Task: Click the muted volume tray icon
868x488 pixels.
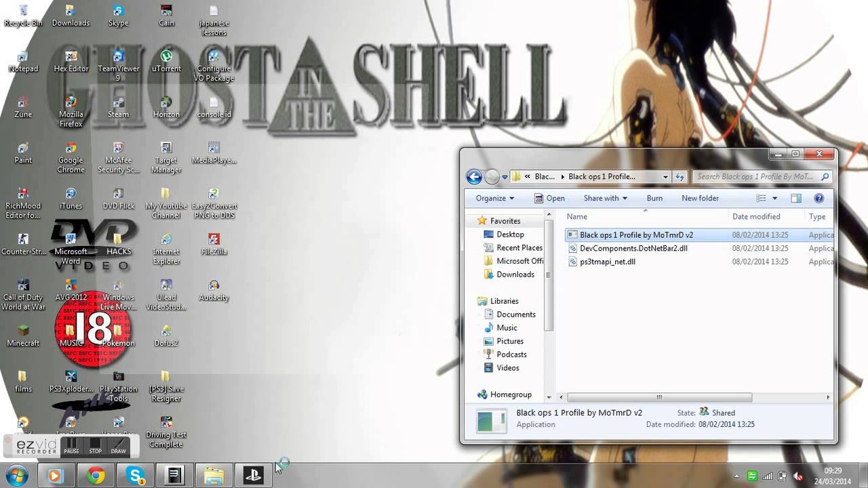Action: (x=797, y=476)
